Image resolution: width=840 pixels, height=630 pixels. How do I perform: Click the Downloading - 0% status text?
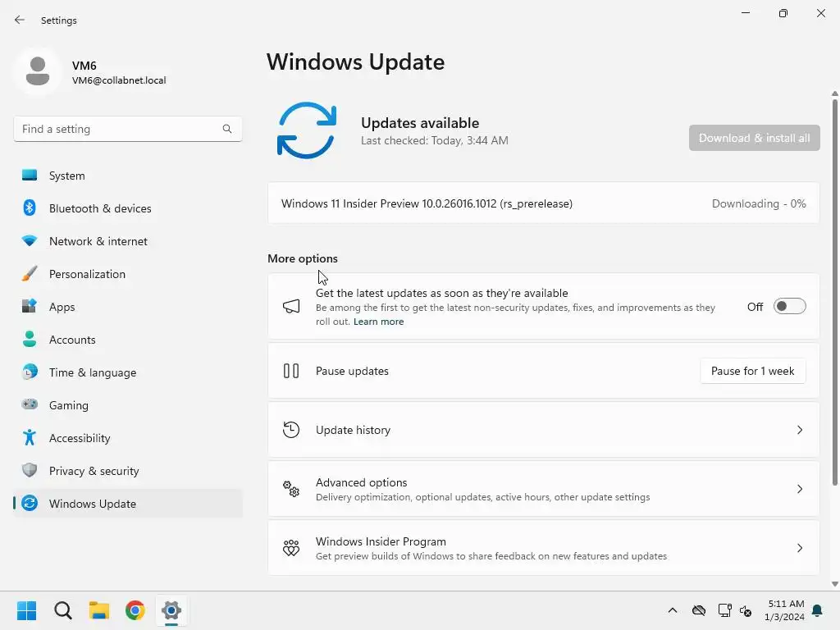[759, 203]
